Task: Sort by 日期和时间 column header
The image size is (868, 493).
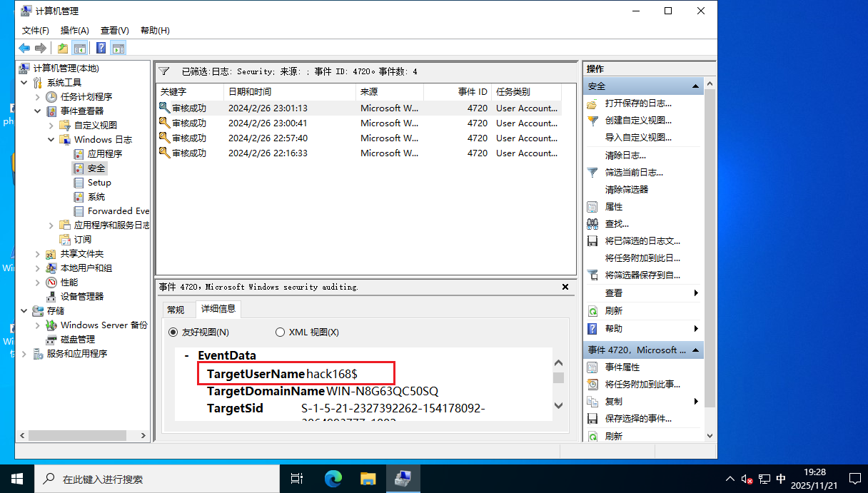Action: pyautogui.click(x=290, y=92)
